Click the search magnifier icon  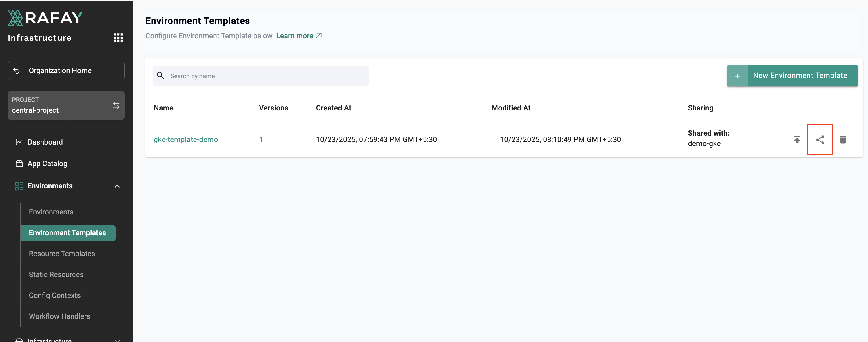click(x=161, y=75)
